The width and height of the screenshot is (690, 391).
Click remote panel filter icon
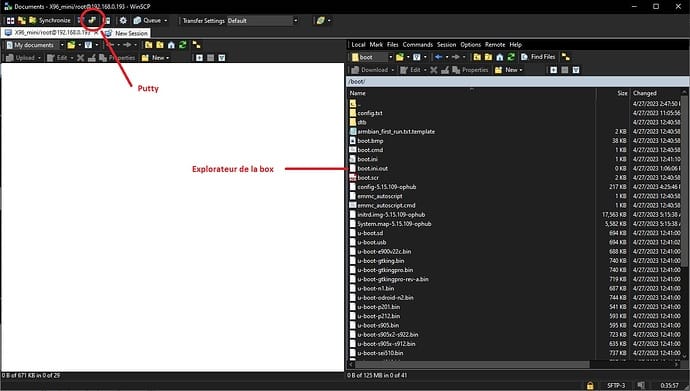pyautogui.click(x=417, y=57)
